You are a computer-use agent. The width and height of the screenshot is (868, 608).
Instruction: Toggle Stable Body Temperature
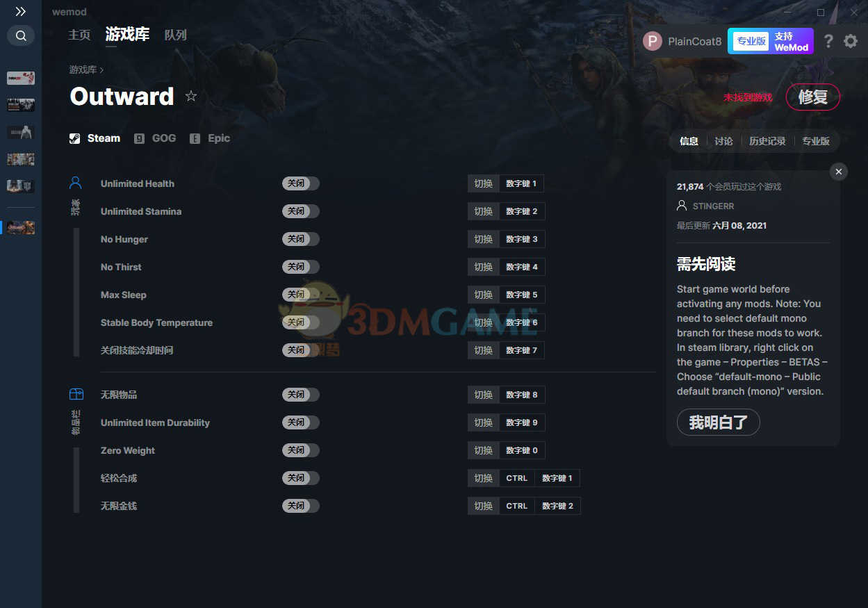tap(301, 322)
